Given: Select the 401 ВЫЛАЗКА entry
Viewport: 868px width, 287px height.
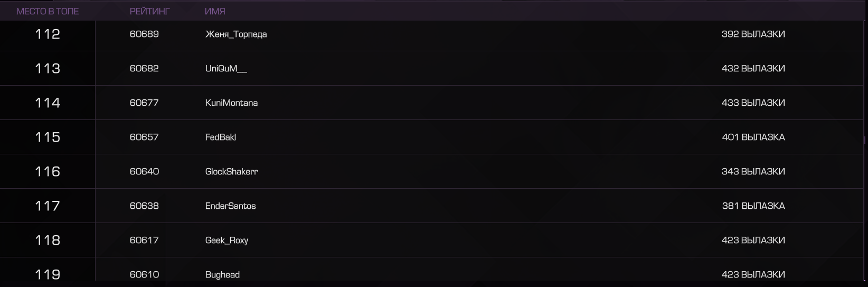Looking at the screenshot, I should pyautogui.click(x=753, y=137).
